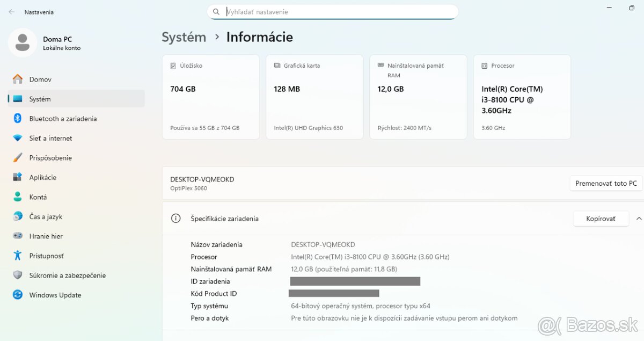This screenshot has width=644, height=341.
Task: Collapse the Špecifikácie zariadenia section
Action: point(639,219)
